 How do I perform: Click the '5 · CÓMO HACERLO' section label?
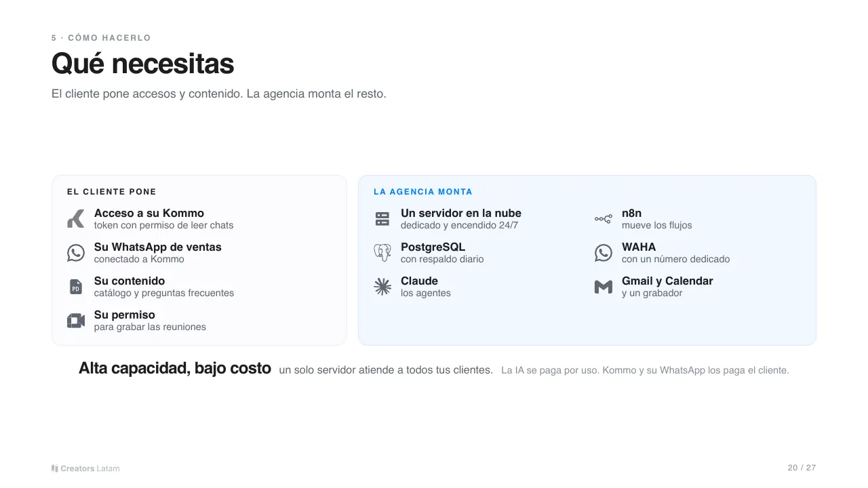point(101,38)
